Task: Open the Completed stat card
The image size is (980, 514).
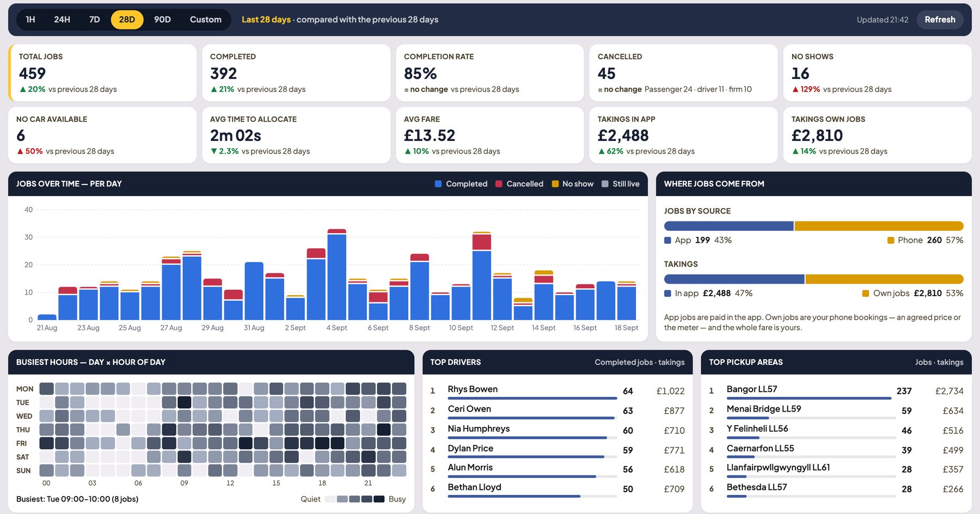Action: [x=296, y=73]
